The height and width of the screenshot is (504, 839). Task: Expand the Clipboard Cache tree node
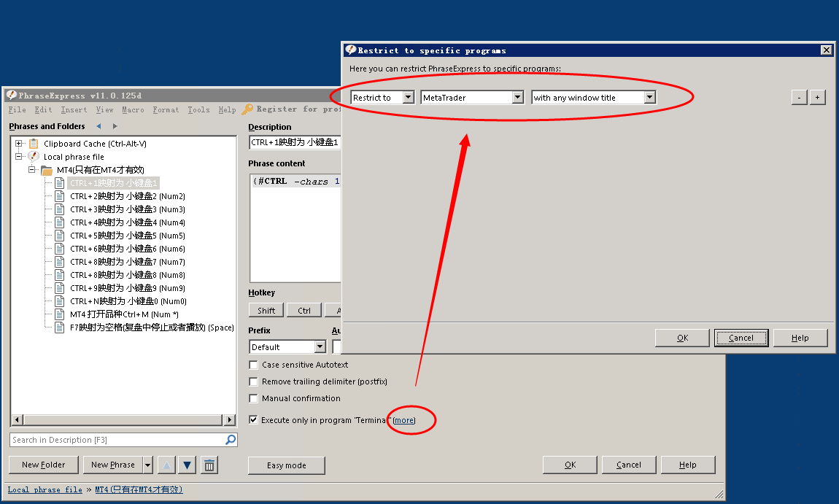pyautogui.click(x=19, y=144)
